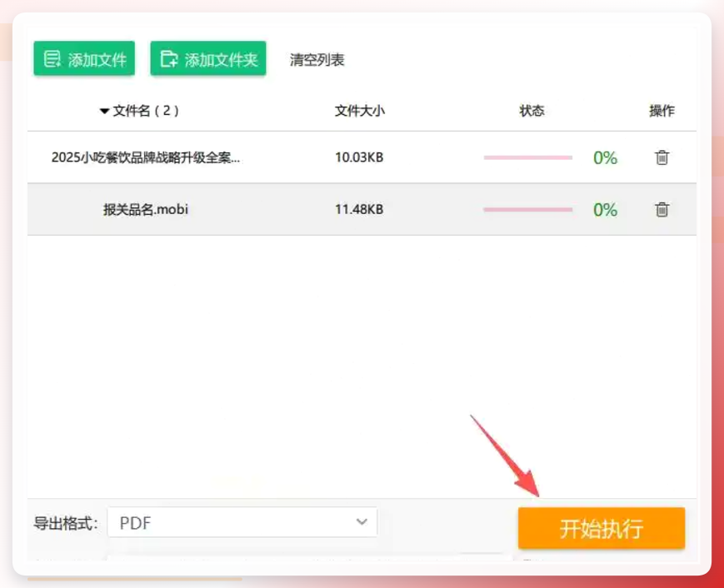
Task: Click the 操作 column header
Action: coord(662,111)
